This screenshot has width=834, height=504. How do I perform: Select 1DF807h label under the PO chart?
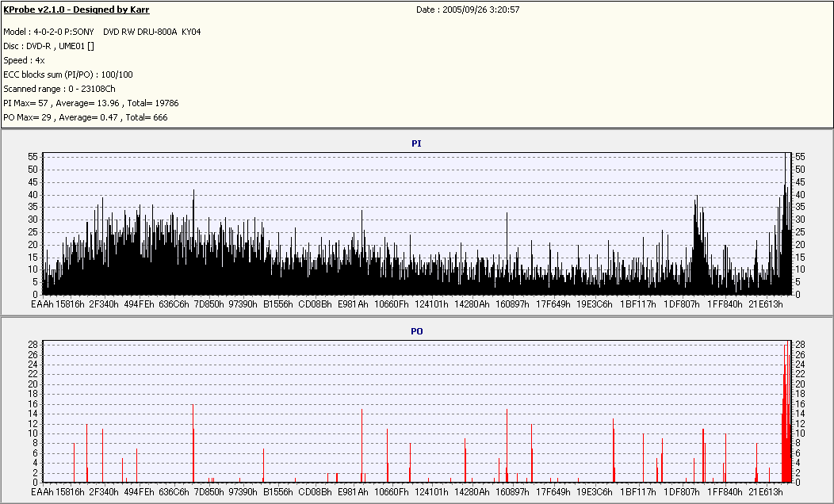click(x=681, y=492)
